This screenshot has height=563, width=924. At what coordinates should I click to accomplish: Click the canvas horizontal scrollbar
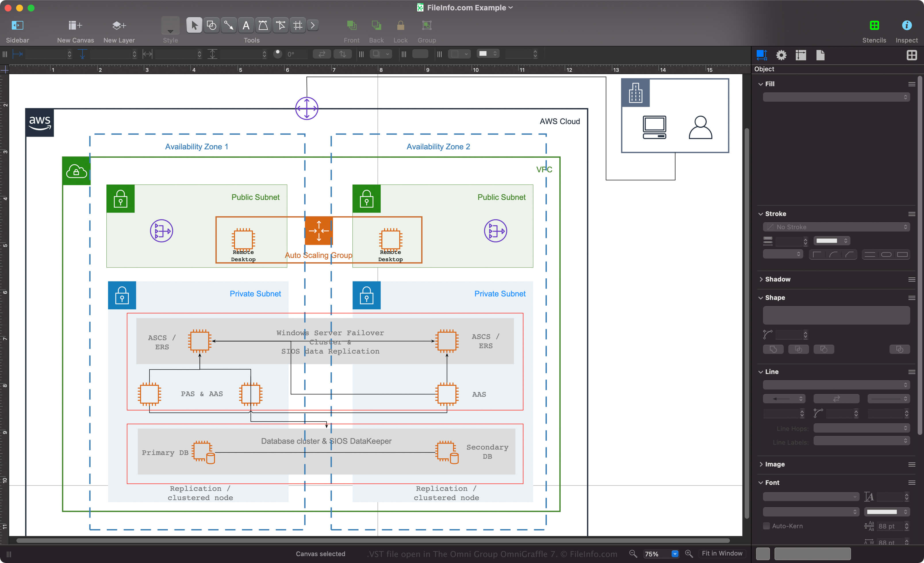pyautogui.click(x=373, y=541)
